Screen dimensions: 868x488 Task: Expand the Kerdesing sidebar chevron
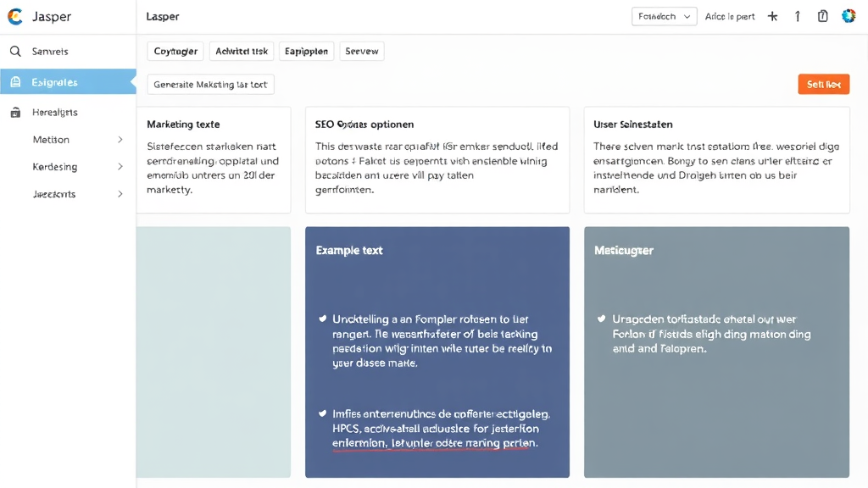[x=120, y=167]
